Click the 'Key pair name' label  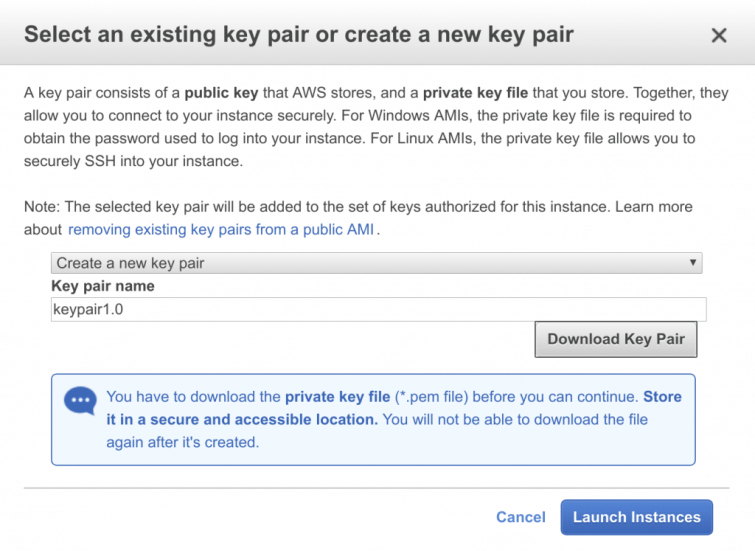(x=103, y=286)
